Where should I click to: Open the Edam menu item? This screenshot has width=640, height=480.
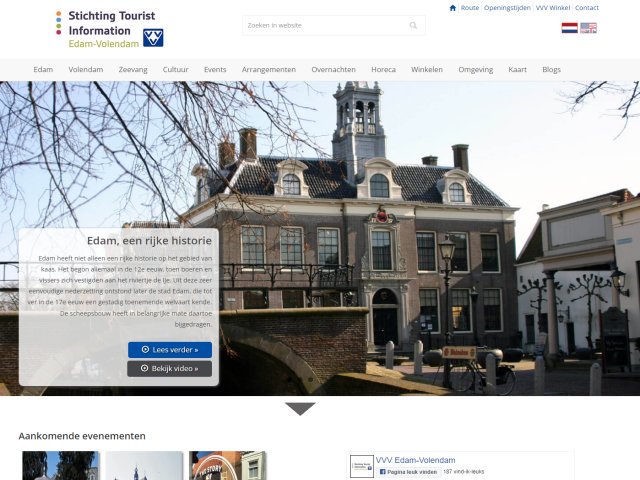(x=43, y=70)
